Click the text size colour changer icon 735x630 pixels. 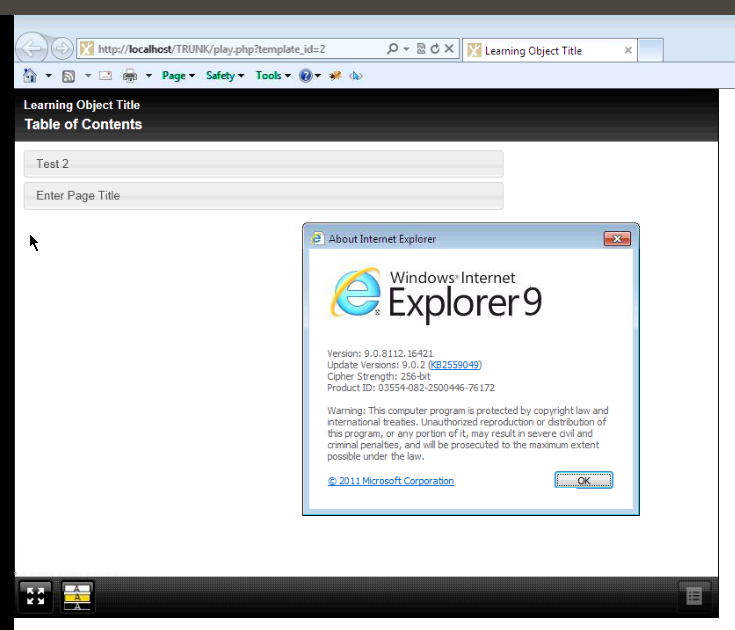(77, 596)
